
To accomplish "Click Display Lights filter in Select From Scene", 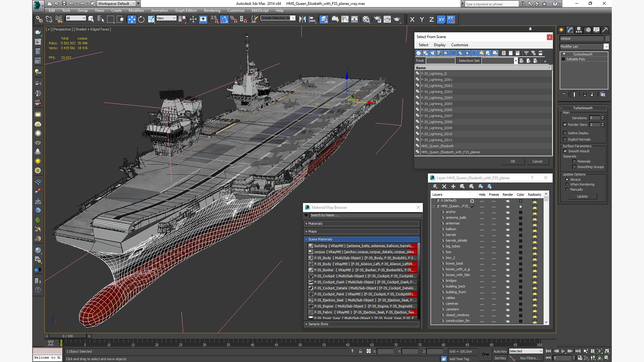I will pos(432,53).
